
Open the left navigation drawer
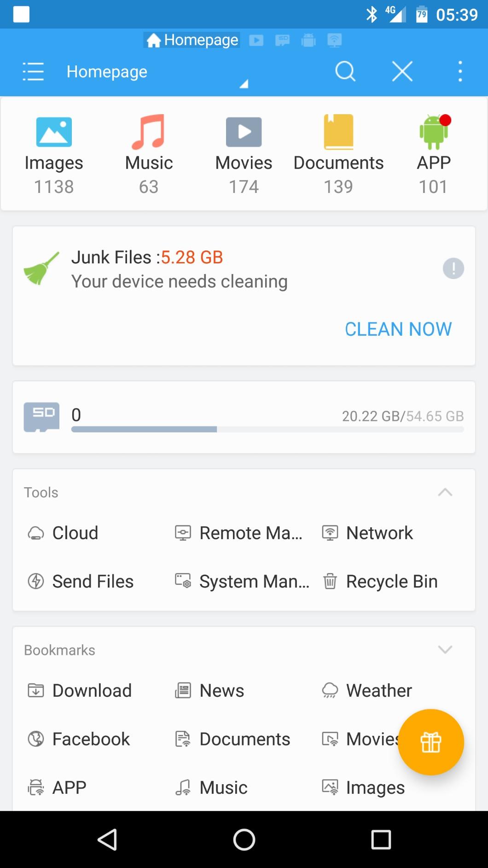coord(33,71)
